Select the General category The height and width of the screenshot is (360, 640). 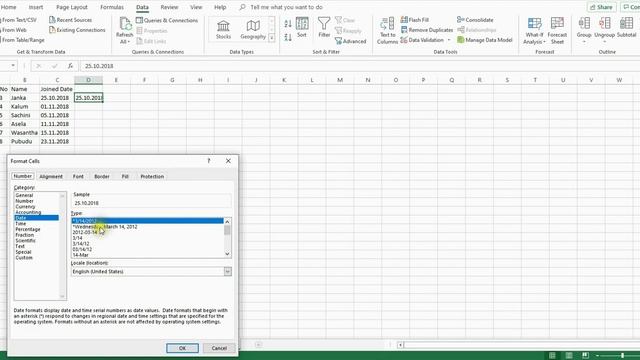[24, 196]
